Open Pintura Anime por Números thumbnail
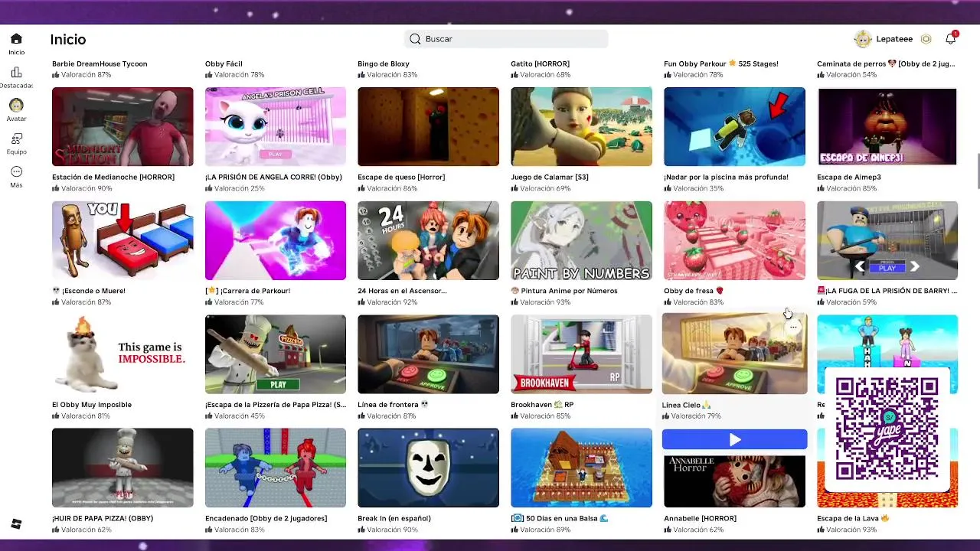The image size is (980, 551). click(581, 240)
